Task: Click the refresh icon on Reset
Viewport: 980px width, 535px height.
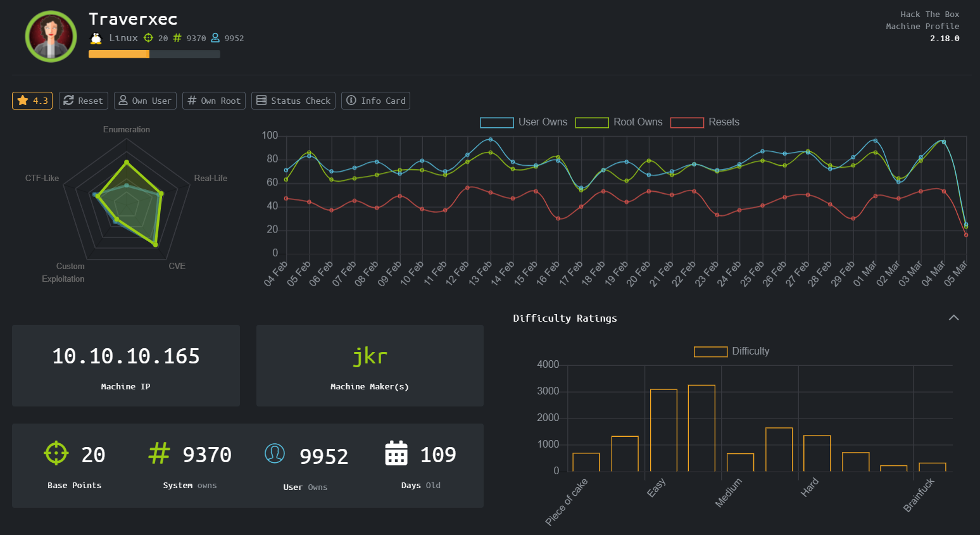Action: coord(68,101)
